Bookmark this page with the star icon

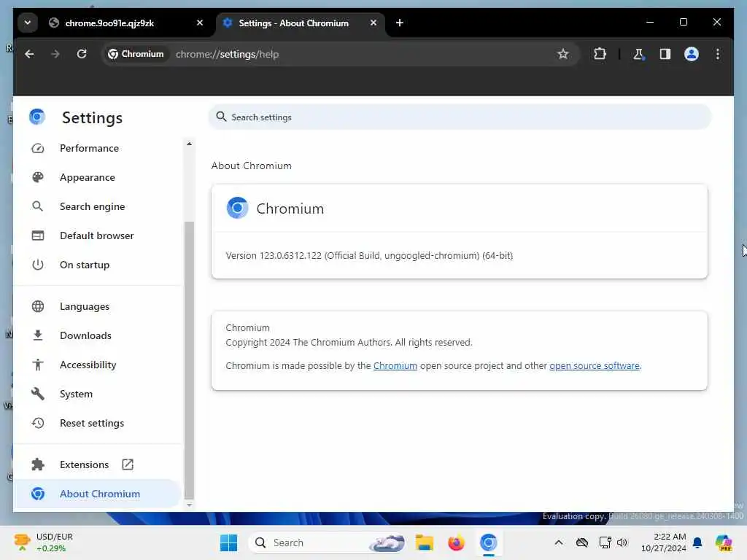(x=563, y=54)
